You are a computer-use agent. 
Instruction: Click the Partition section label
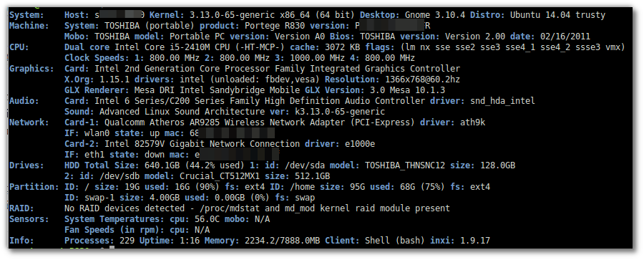(34, 187)
